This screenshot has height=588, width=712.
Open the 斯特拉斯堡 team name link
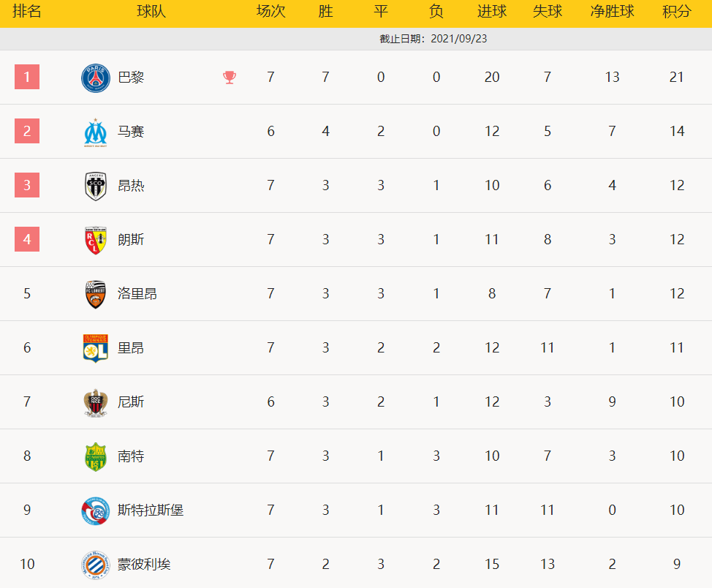[x=151, y=510]
